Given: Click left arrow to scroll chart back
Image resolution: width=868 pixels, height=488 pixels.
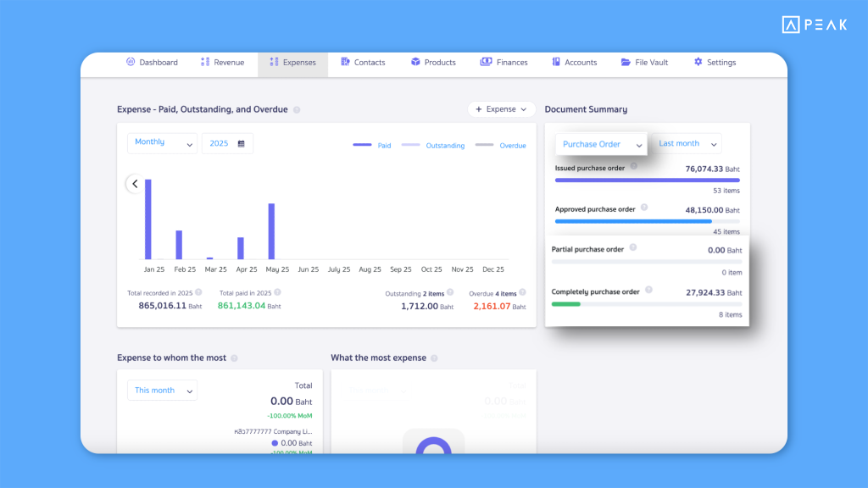Looking at the screenshot, I should [x=135, y=184].
